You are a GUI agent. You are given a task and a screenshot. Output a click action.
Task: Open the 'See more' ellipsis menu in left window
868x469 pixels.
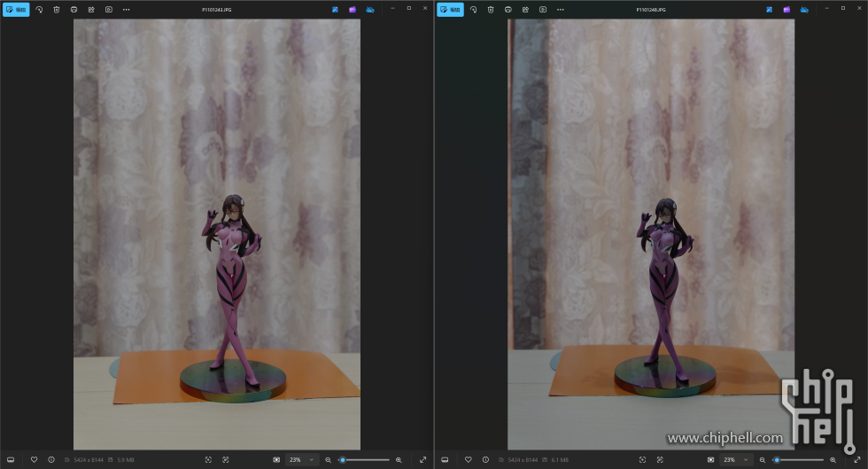(126, 9)
